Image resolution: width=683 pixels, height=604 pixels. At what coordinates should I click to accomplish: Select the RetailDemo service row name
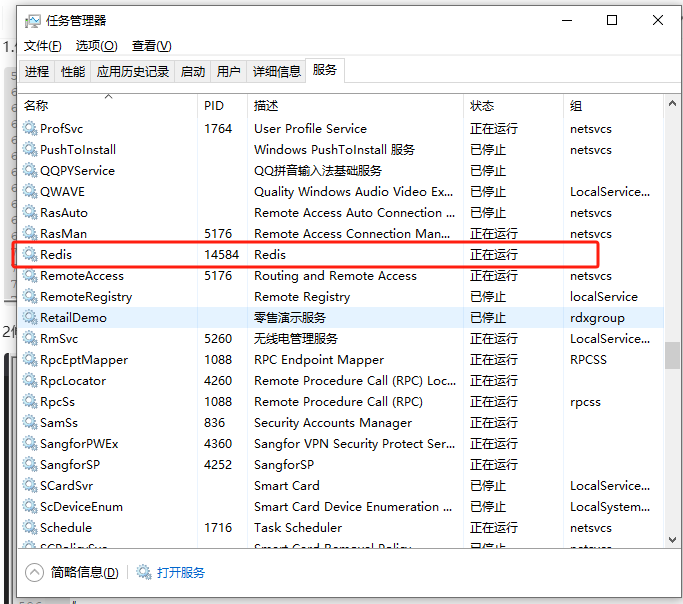tap(73, 317)
